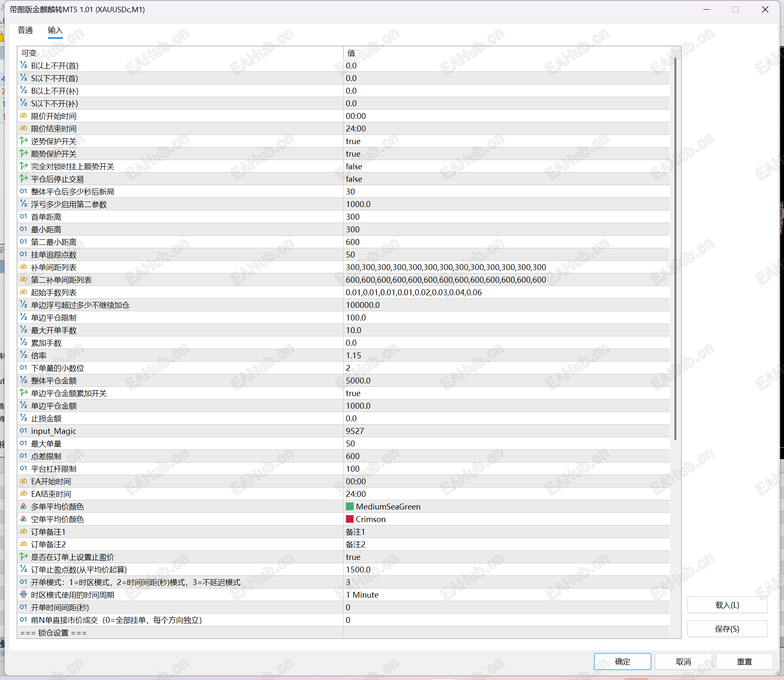Click the integer icon beside 首单距离
Image resolution: width=784 pixels, height=680 pixels.
pos(24,217)
